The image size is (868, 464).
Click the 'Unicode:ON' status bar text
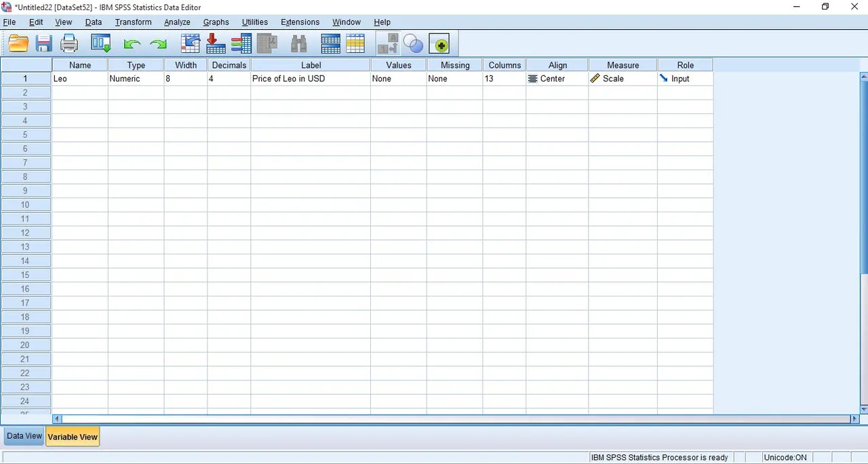click(x=785, y=458)
